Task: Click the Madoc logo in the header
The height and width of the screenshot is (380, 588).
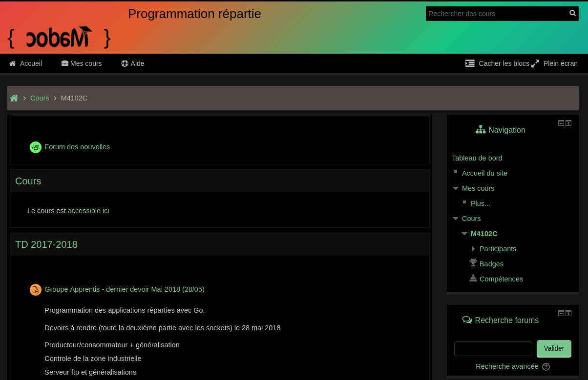Action: tap(60, 38)
